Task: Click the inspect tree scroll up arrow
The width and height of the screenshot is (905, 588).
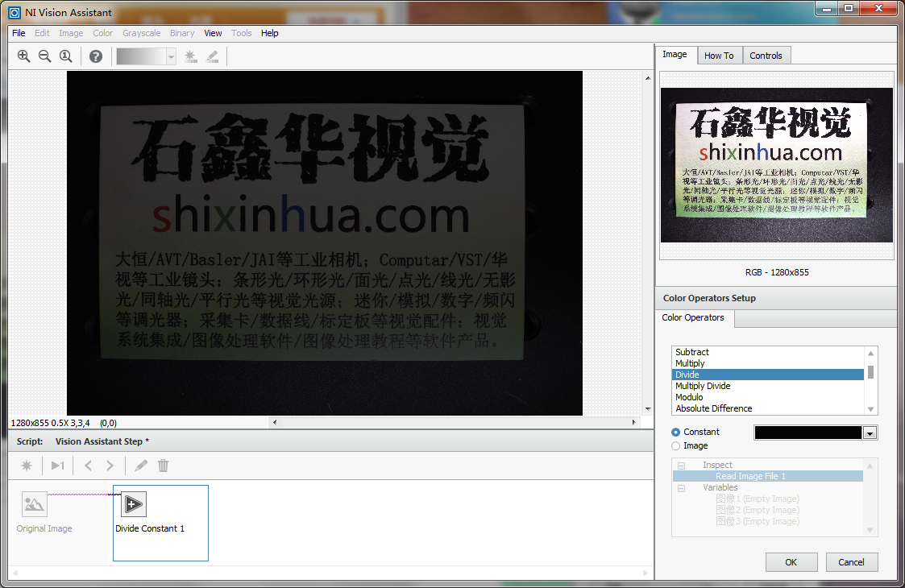Action: pyautogui.click(x=870, y=466)
